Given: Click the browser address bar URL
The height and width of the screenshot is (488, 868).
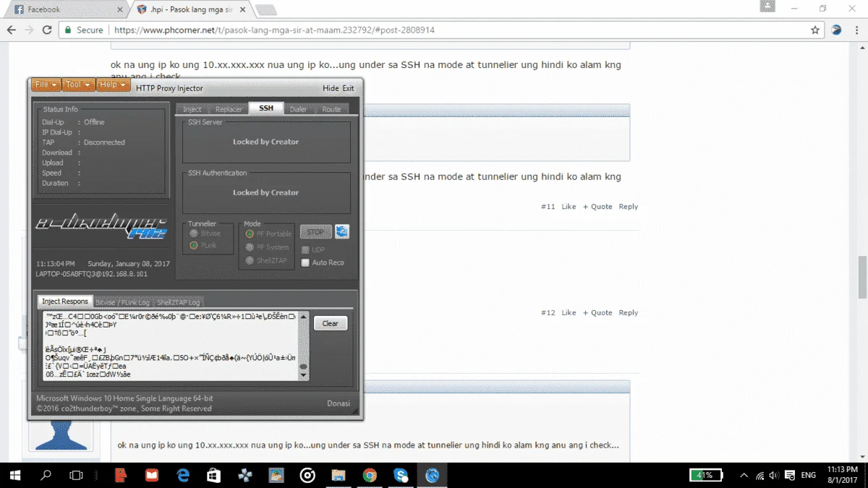Looking at the screenshot, I should point(275,30).
